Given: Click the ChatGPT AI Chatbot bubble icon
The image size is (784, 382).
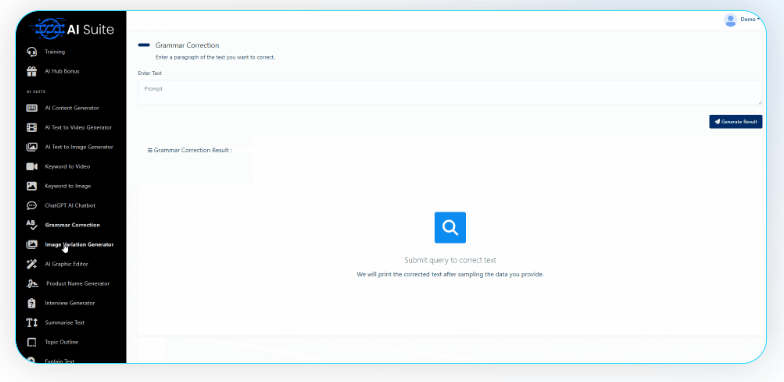Looking at the screenshot, I should coord(32,206).
